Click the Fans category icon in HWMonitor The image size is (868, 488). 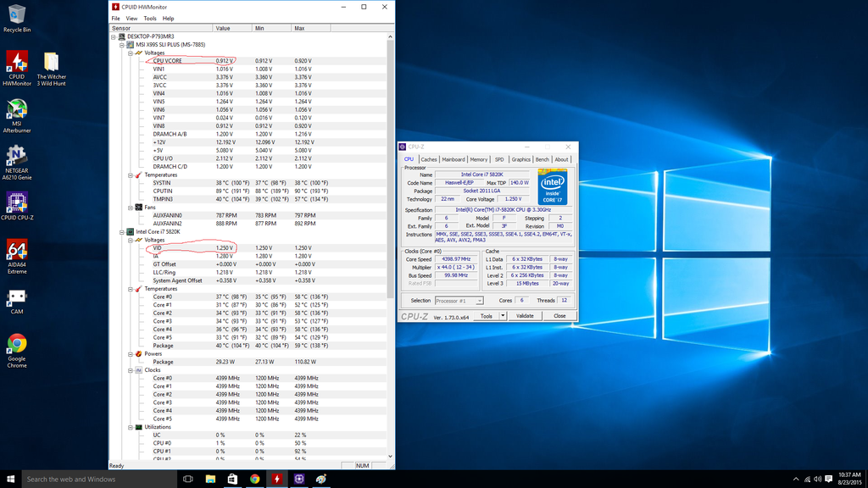(137, 207)
